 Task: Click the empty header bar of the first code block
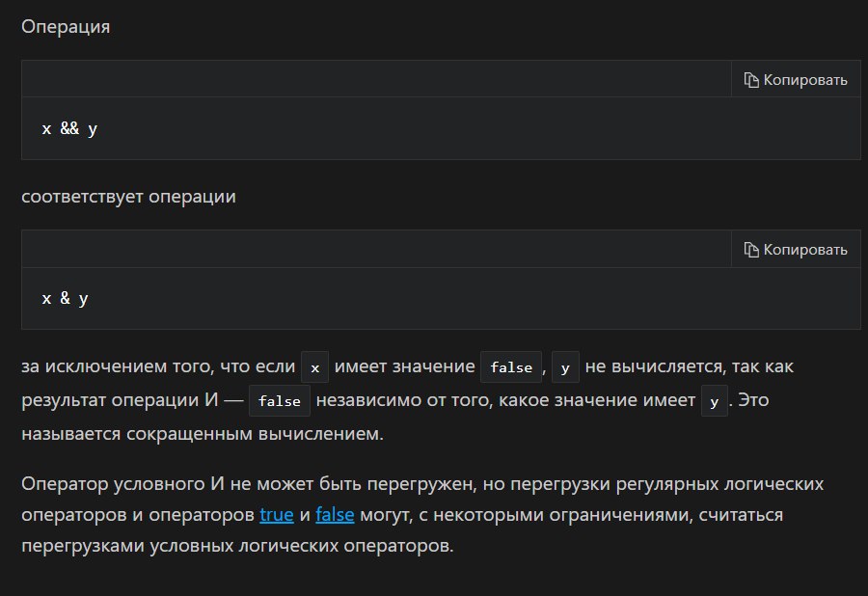coord(376,80)
